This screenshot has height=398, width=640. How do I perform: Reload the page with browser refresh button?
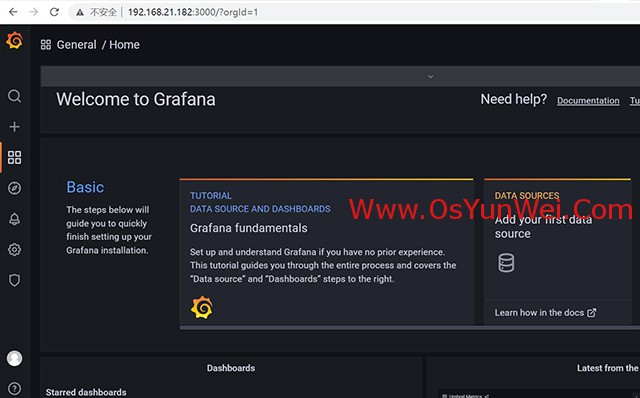pos(54,12)
